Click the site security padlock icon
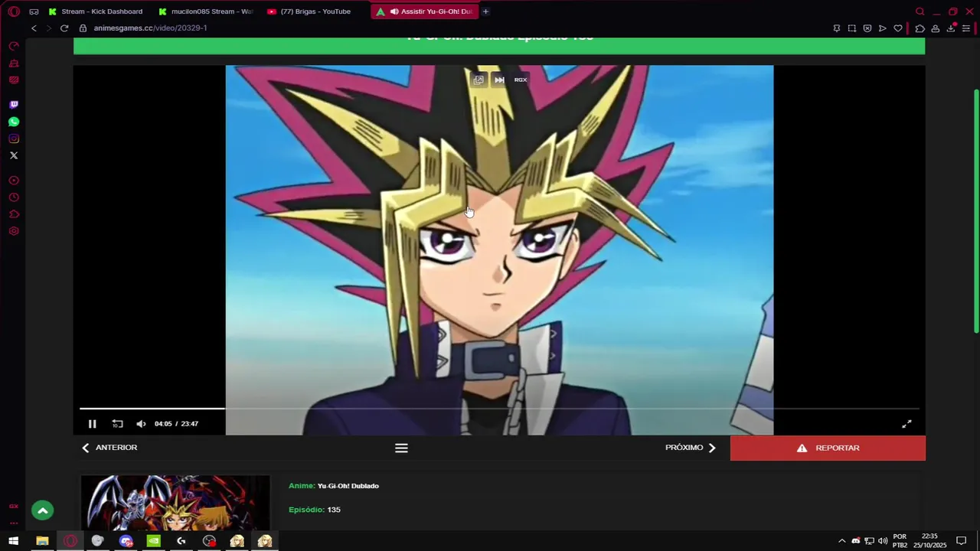The image size is (980, 551). [x=83, y=28]
